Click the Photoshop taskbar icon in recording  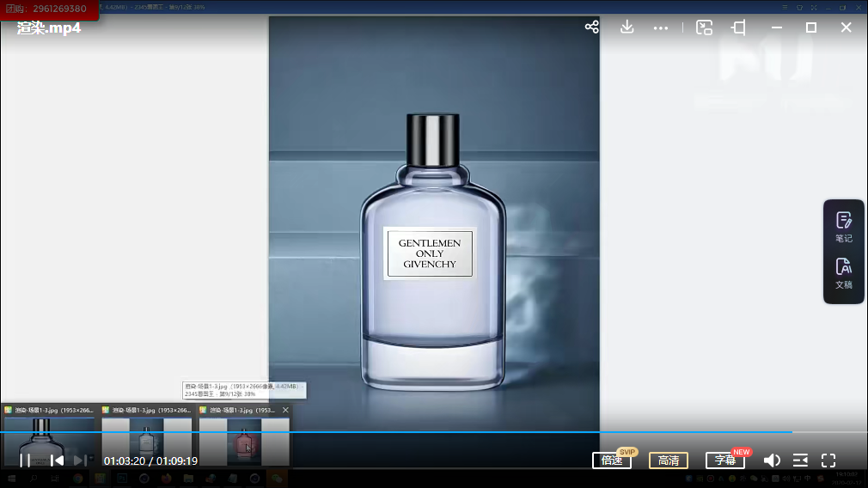click(122, 479)
